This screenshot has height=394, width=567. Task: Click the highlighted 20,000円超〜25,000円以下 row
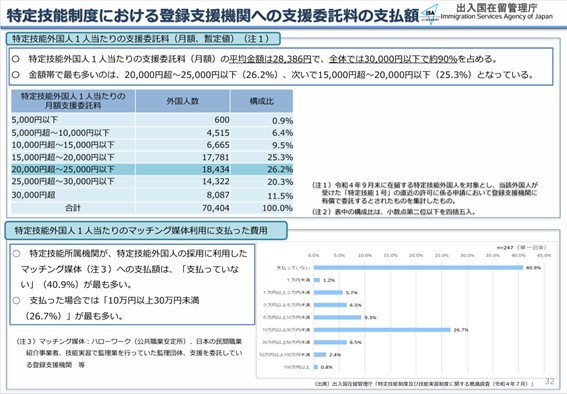pyautogui.click(x=152, y=169)
